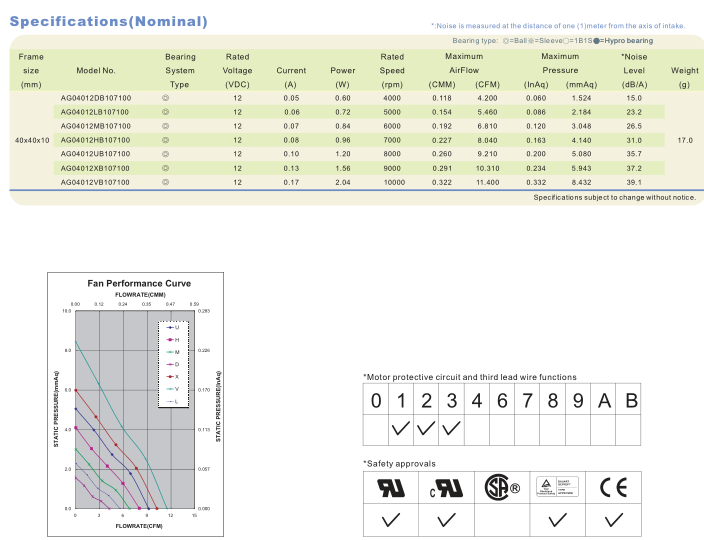Click the 0.05 current value
Screen dimensions: 704x540
(291, 98)
